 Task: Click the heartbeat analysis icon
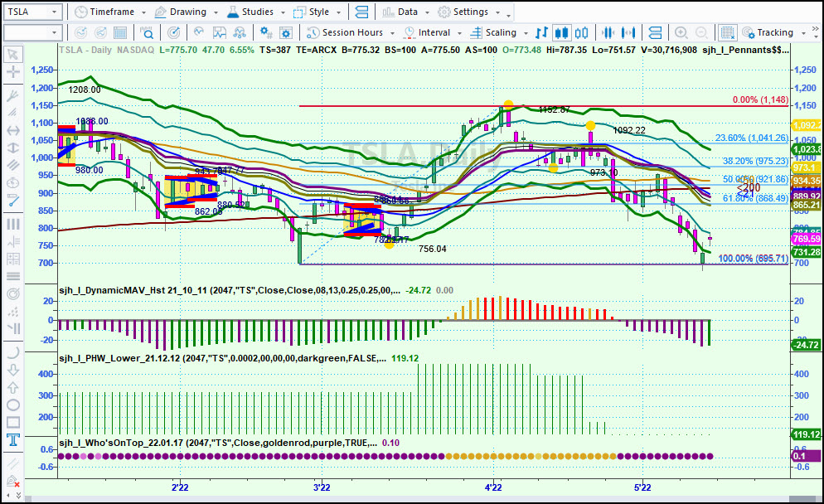199,32
